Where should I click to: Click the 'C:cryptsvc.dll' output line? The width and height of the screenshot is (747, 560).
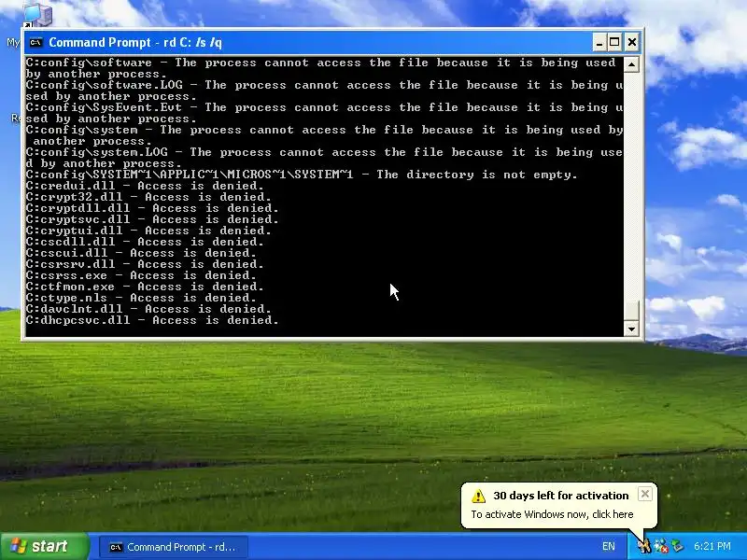(152, 219)
